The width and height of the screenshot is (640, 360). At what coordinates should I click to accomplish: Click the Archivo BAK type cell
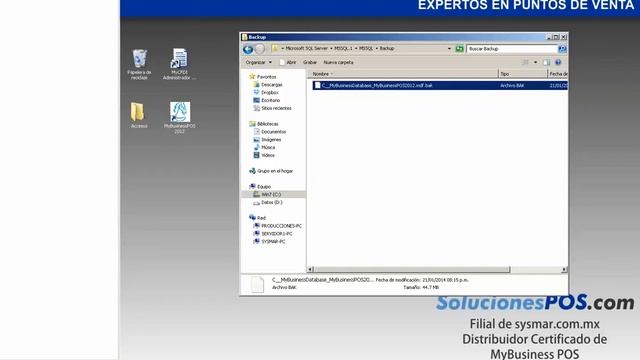pos(512,85)
